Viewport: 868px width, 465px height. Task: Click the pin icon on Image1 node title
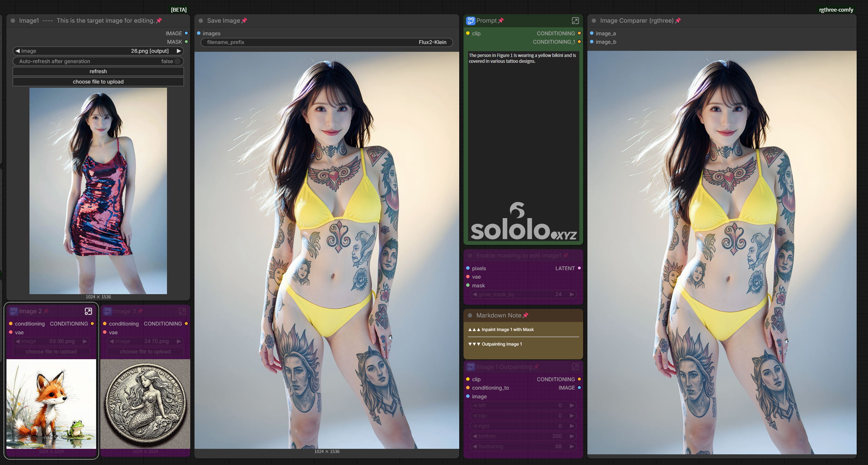159,21
